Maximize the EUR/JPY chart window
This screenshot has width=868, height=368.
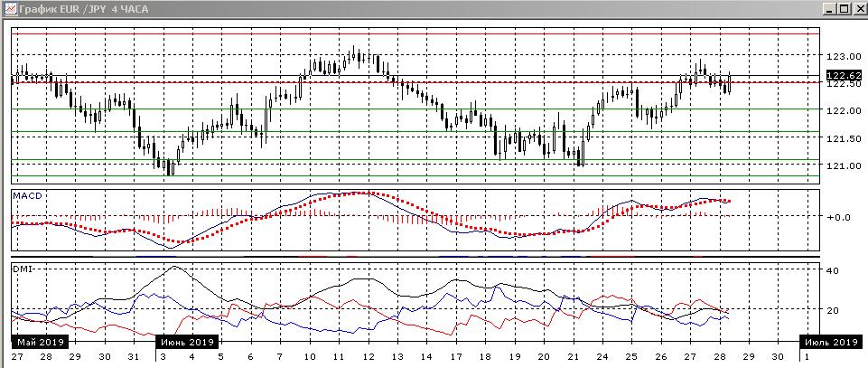point(843,8)
